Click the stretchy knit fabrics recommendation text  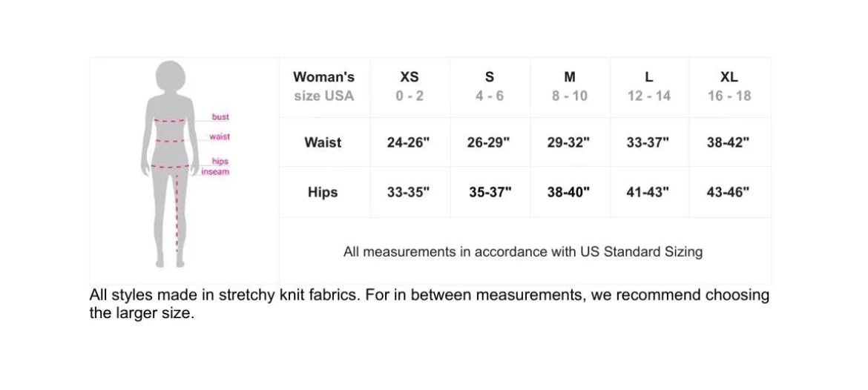click(x=429, y=303)
